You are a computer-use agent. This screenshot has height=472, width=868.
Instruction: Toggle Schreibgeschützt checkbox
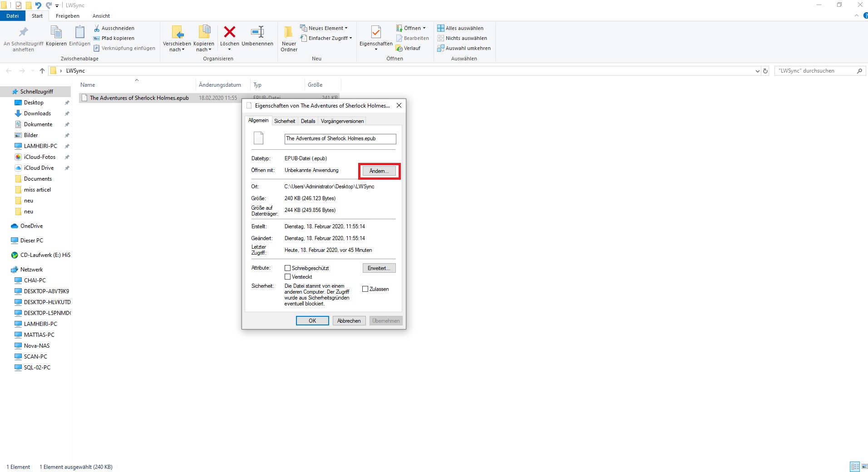tap(287, 268)
